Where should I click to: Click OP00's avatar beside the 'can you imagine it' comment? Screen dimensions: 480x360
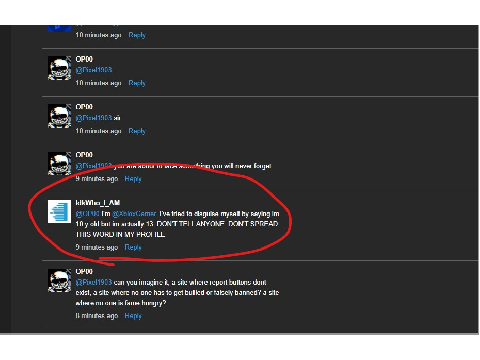click(x=59, y=281)
